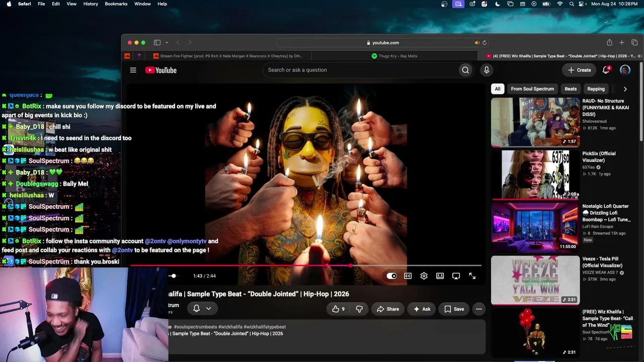Expand the subscription notification bell dropdown
The image size is (644, 362).
tap(202, 309)
